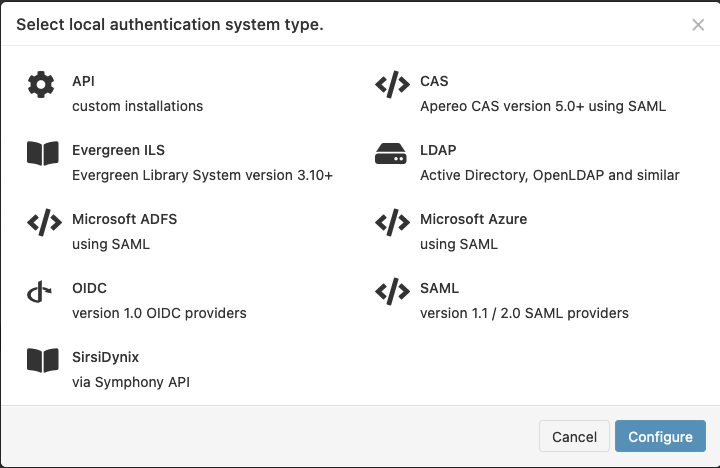The image size is (720, 468).
Task: Select OIDC version 1.0 providers description
Action: tap(159, 313)
